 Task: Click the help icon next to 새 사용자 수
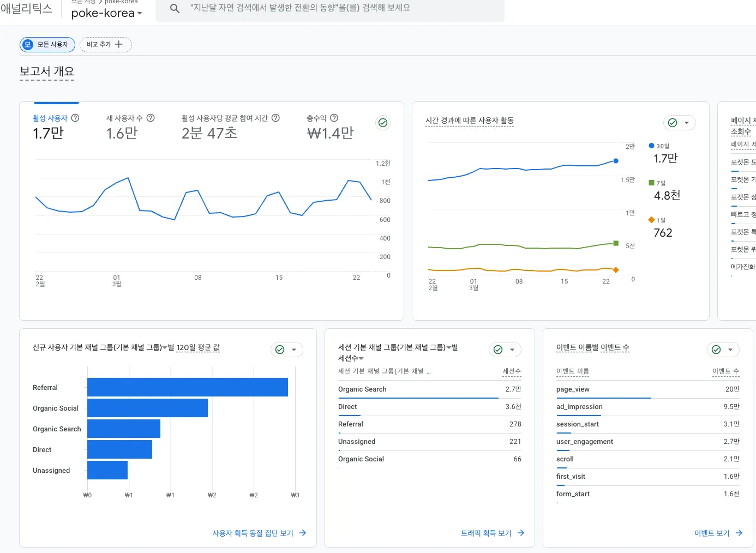click(151, 117)
